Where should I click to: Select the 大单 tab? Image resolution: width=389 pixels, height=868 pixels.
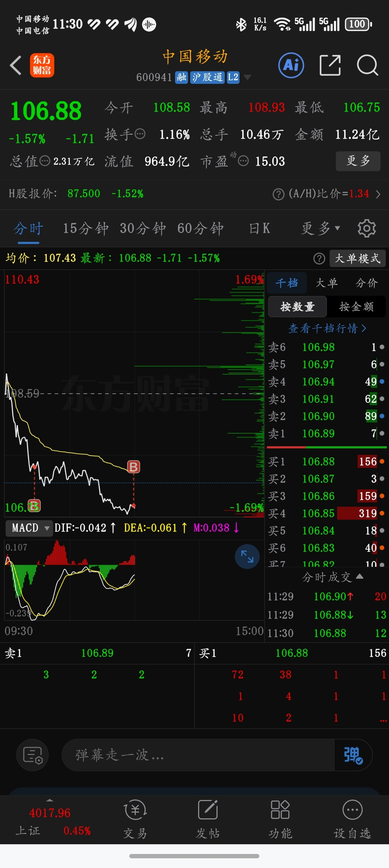pyautogui.click(x=327, y=283)
